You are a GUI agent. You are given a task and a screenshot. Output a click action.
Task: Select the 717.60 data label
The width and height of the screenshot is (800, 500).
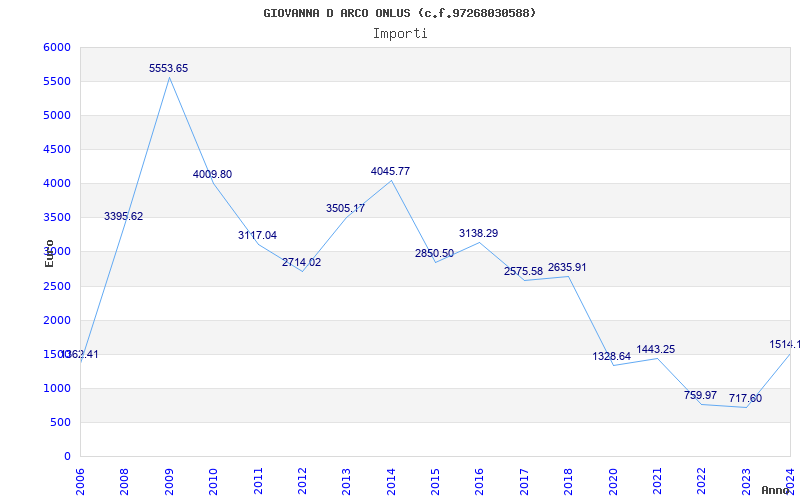coord(745,398)
